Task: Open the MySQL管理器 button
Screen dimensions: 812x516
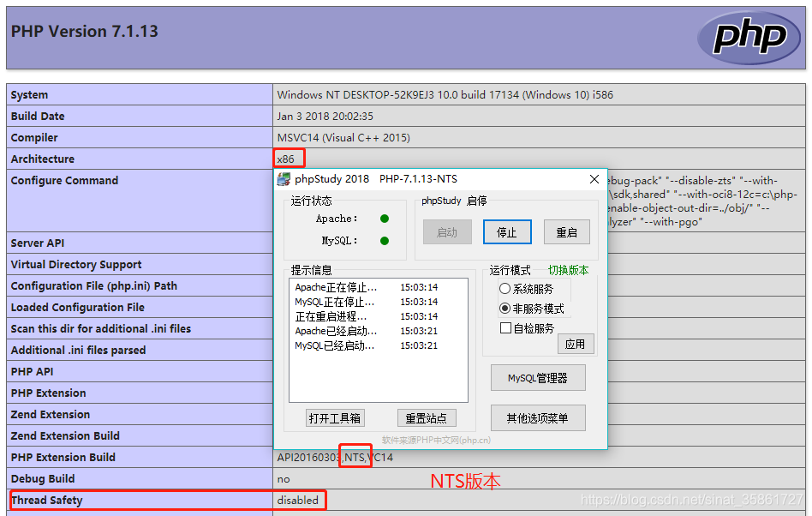Action: click(538, 378)
